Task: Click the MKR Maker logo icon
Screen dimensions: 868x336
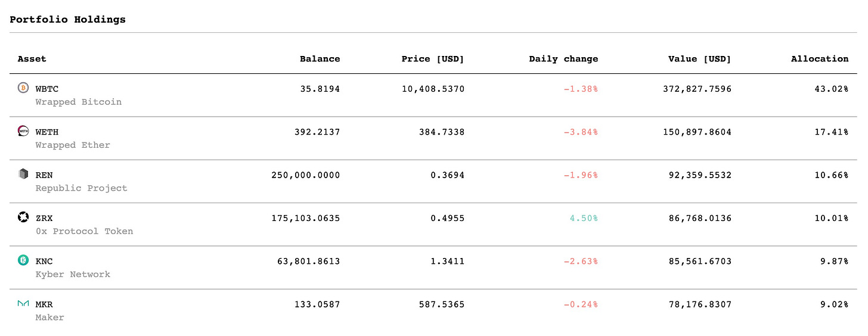Action: click(23, 303)
